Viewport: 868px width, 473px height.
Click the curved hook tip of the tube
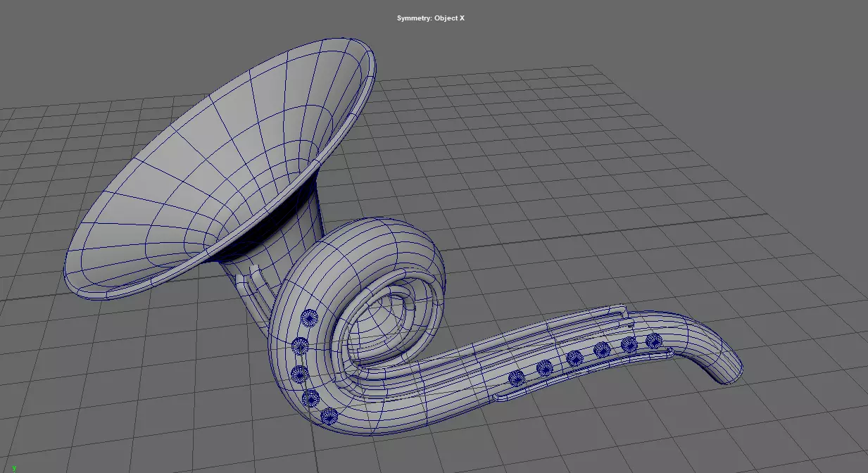pos(725,362)
